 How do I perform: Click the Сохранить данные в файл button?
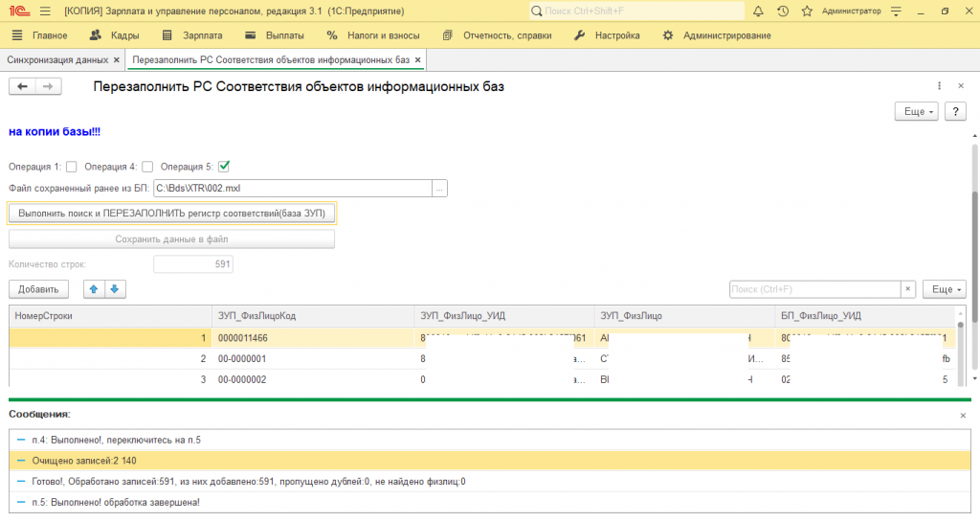[172, 238]
